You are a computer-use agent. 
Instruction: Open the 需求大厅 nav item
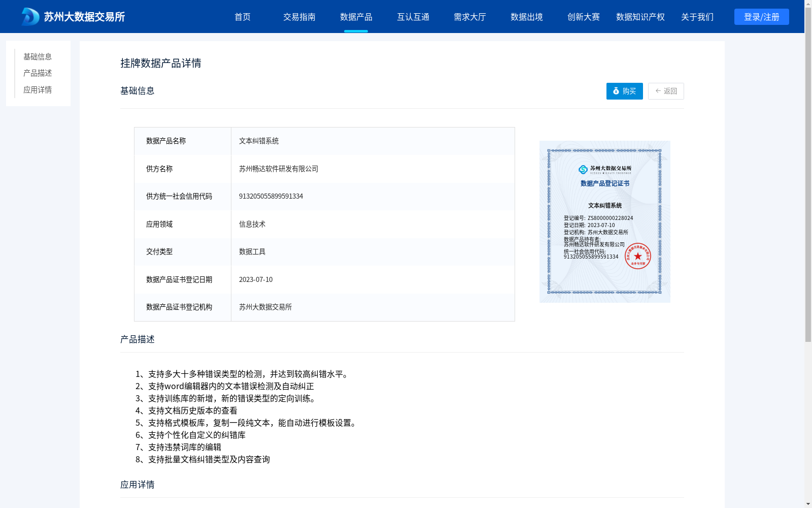pos(470,17)
